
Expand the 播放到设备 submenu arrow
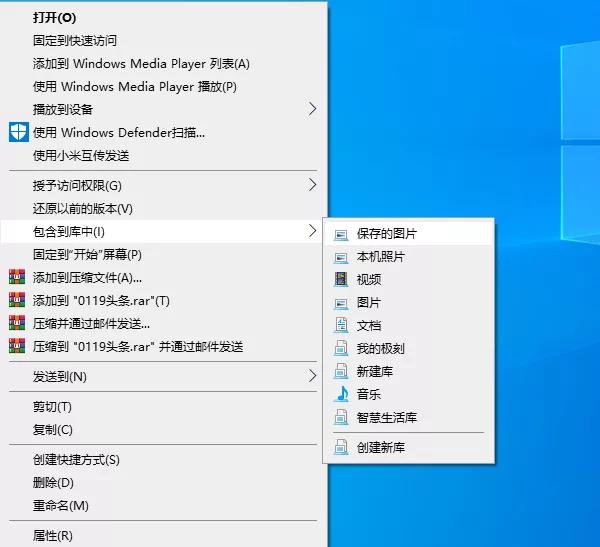[313, 109]
